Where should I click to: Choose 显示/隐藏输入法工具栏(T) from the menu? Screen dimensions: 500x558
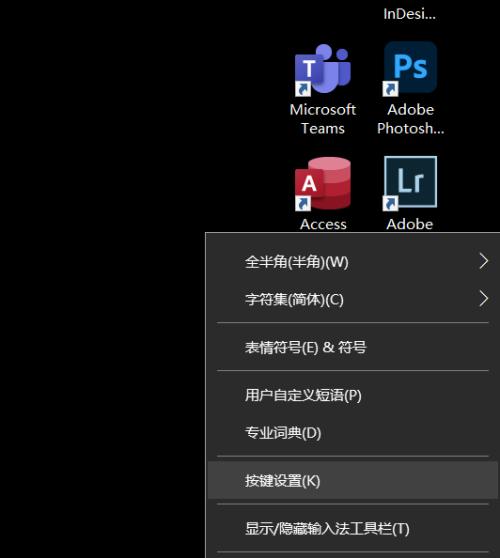coord(353,528)
